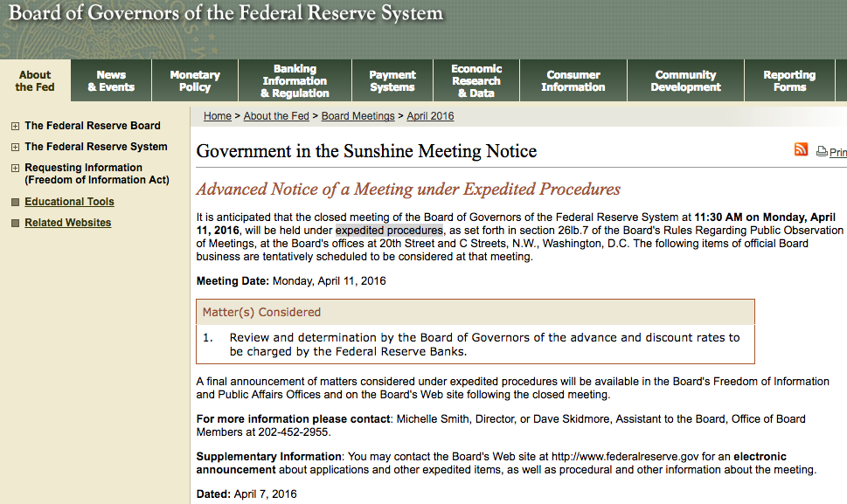Expand Requesting Information section

point(15,168)
